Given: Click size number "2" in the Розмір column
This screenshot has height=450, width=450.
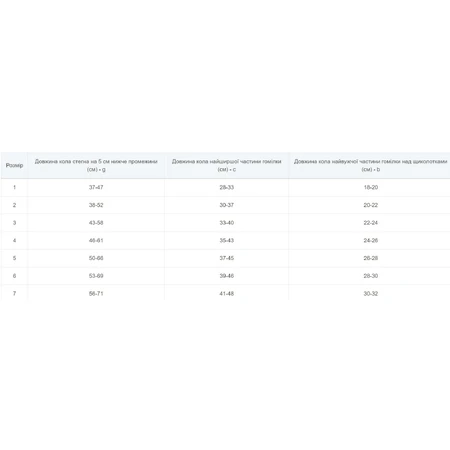Looking at the screenshot, I should pyautogui.click(x=14, y=205).
